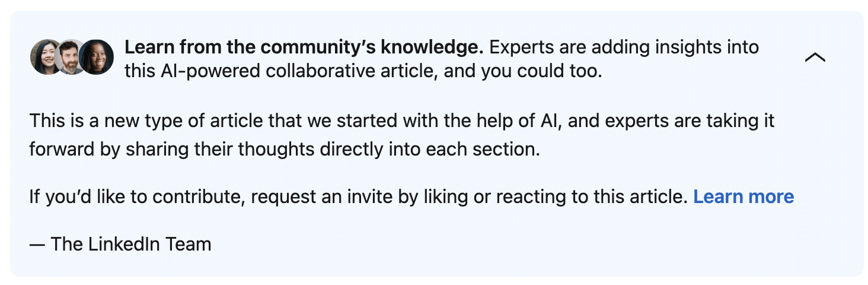The width and height of the screenshot is (868, 285).
Task: Open the Learn more link
Action: [743, 197]
